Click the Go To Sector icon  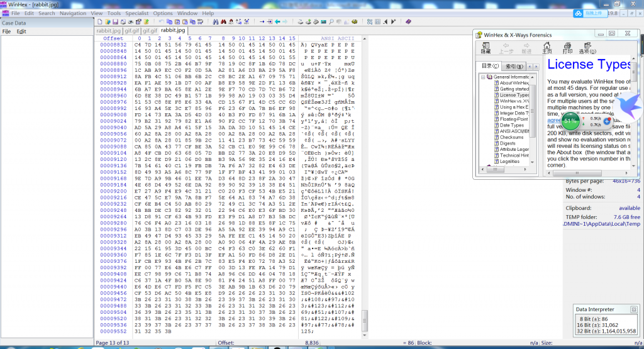pyautogui.click(x=269, y=21)
